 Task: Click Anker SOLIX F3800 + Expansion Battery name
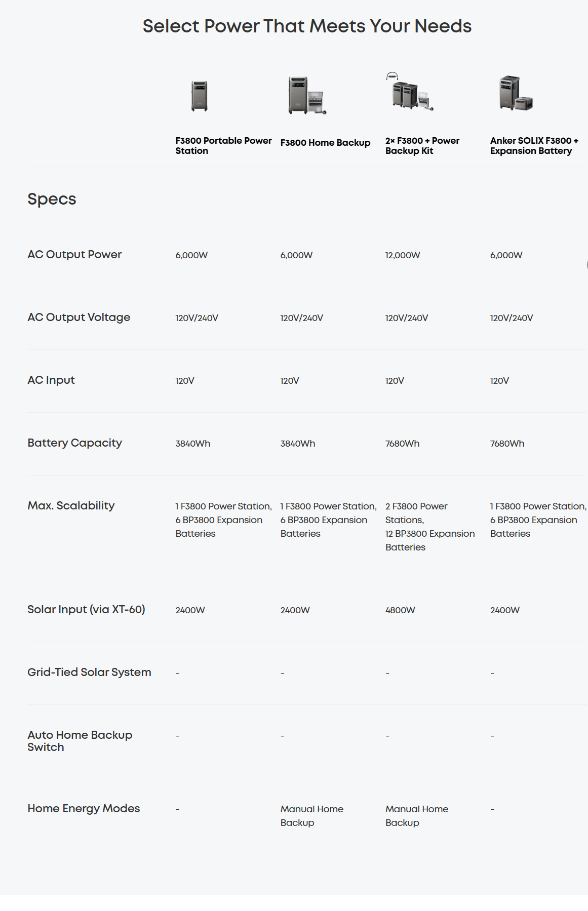tap(534, 146)
